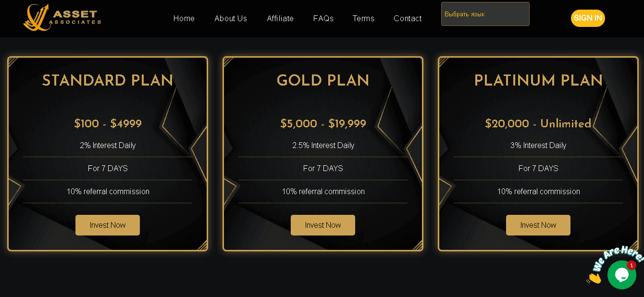Open the Contact page
Viewport: 644px width, 297px height.
408,18
